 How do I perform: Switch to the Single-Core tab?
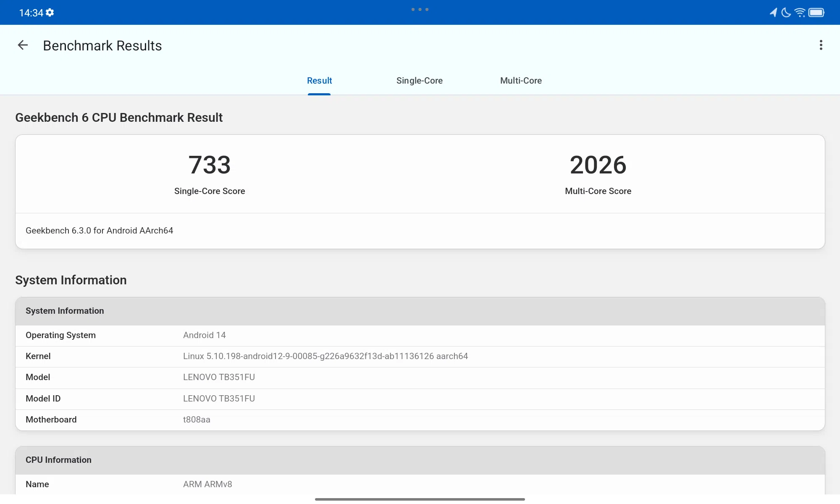[x=420, y=81]
